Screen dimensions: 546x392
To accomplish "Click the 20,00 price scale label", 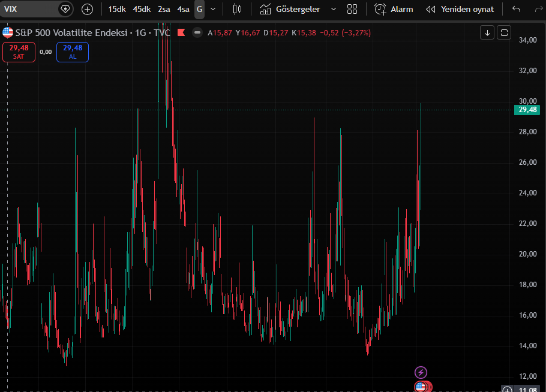I will pyautogui.click(x=527, y=254).
